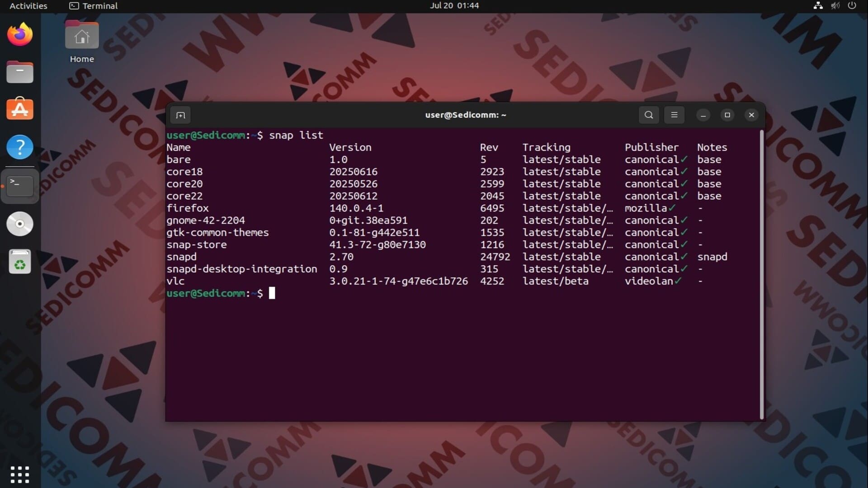Open the terminal hamburger menu
The image size is (868, 488).
click(674, 115)
